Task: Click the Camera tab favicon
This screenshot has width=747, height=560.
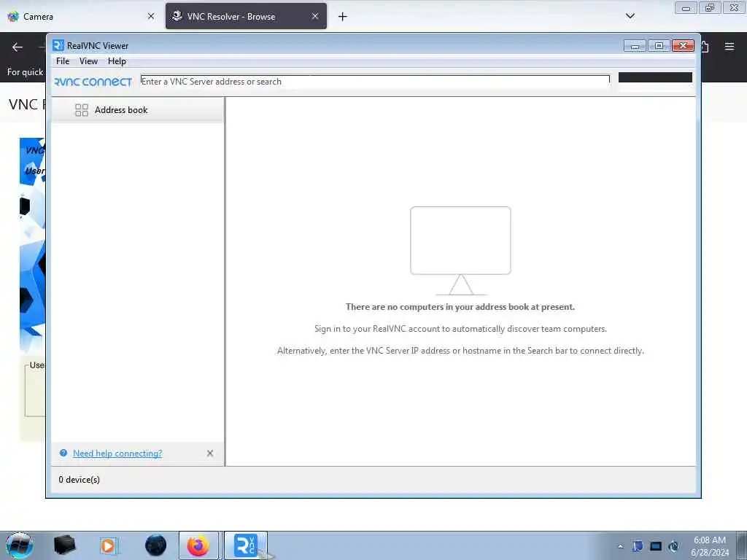Action: 13,16
